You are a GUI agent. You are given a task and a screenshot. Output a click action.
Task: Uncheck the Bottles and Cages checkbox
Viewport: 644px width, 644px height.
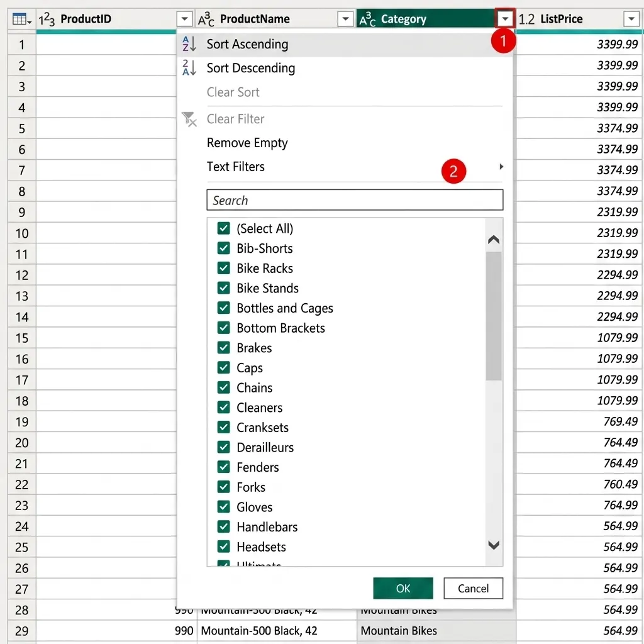[x=224, y=308]
